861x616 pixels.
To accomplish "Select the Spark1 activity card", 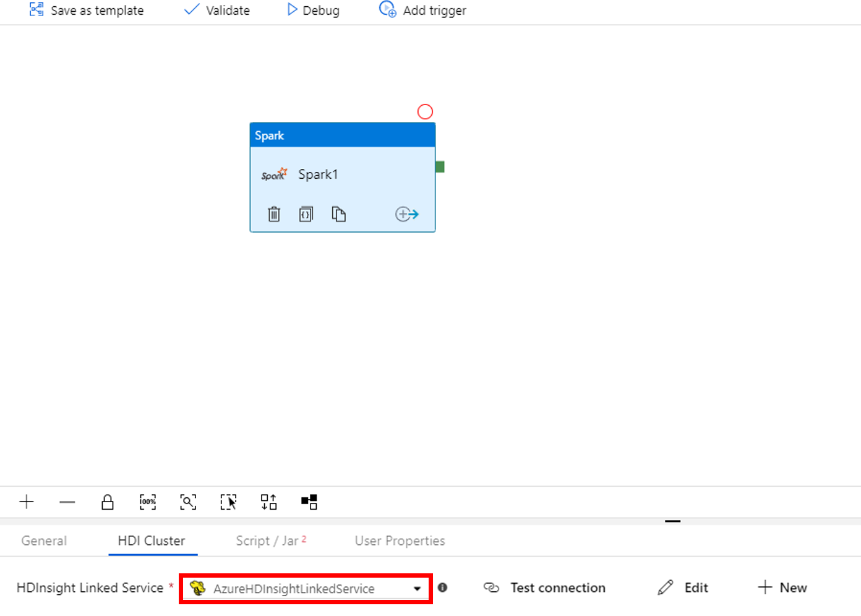I will pos(343,174).
